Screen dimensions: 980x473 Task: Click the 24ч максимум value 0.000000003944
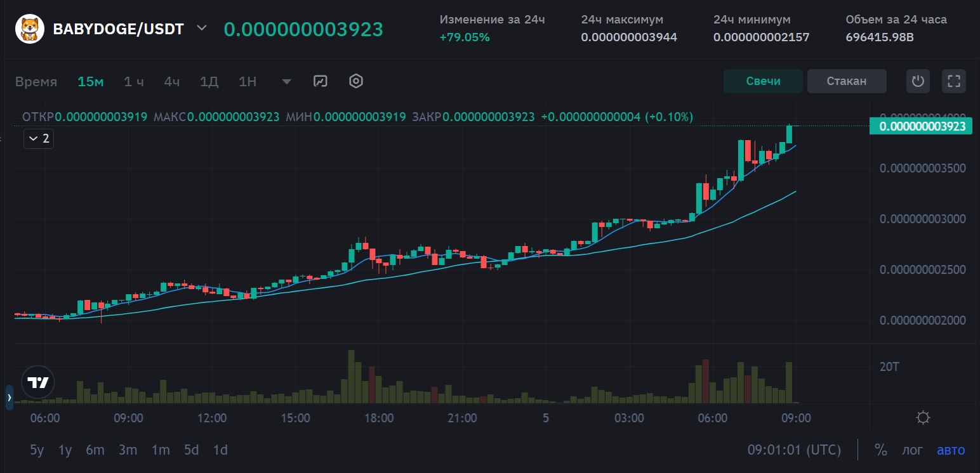[x=629, y=37]
